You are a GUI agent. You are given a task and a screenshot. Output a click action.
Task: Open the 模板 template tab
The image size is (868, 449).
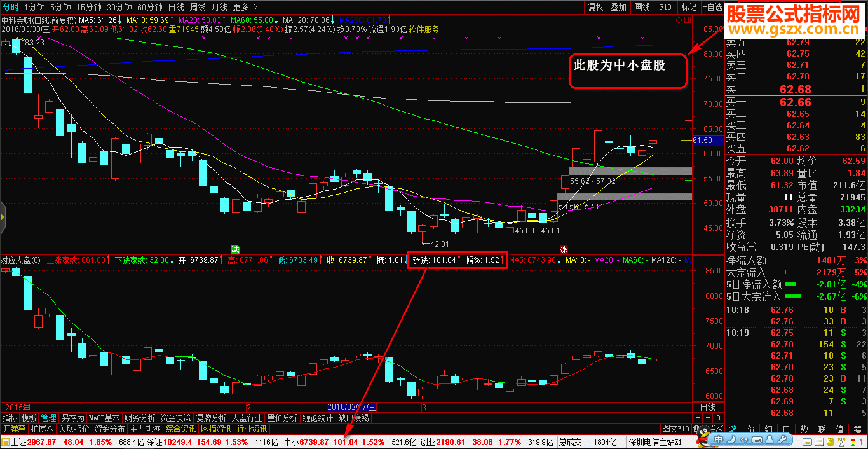point(29,418)
